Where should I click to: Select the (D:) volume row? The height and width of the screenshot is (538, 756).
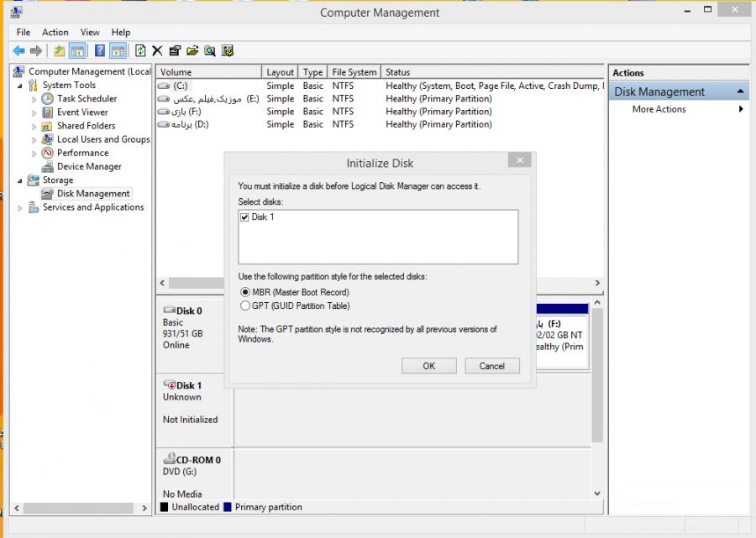(x=380, y=124)
